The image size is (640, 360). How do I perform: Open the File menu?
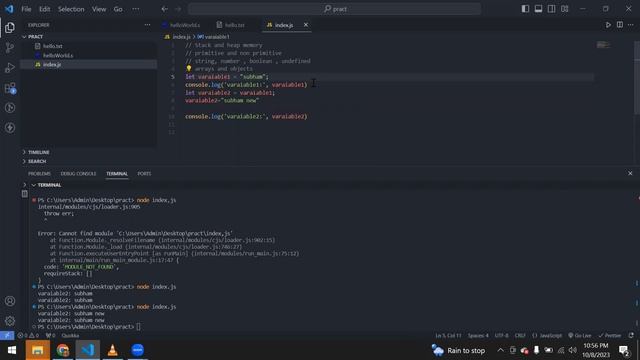(26, 9)
